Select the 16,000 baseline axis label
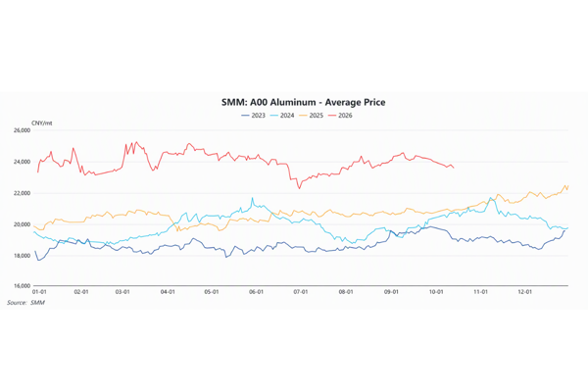Image resolution: width=588 pixels, height=392 pixels. point(22,286)
